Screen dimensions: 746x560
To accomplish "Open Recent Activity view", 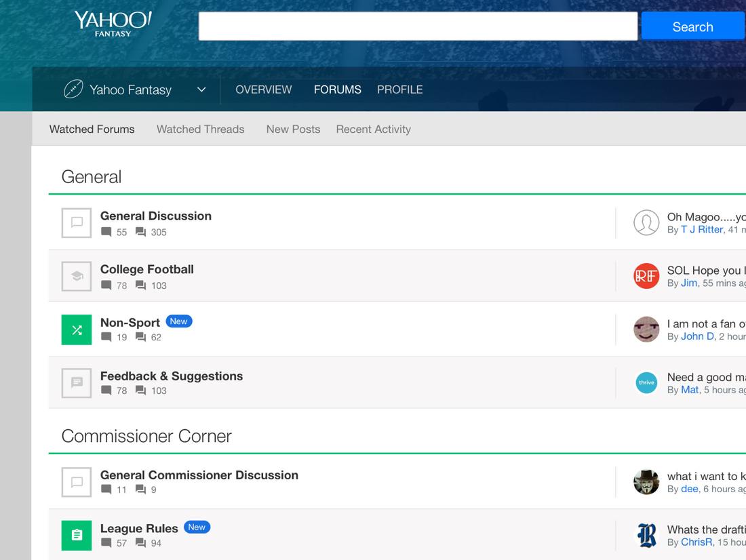I will 373,129.
